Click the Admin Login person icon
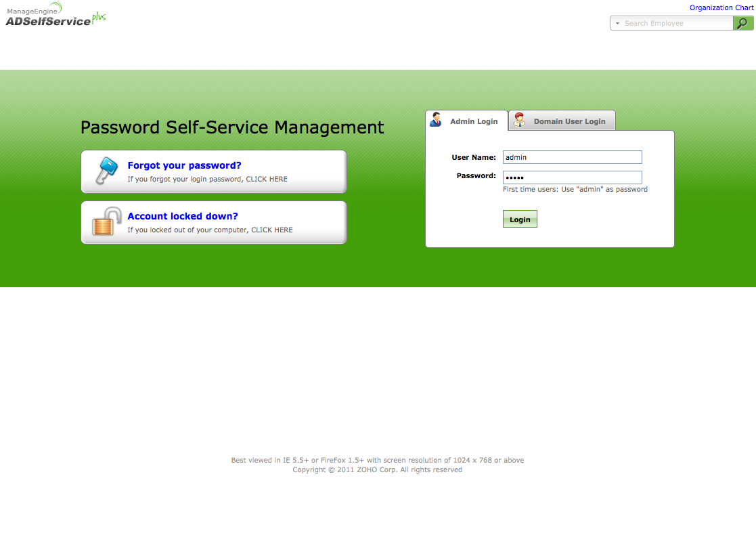The image size is (756, 546). 436,120
